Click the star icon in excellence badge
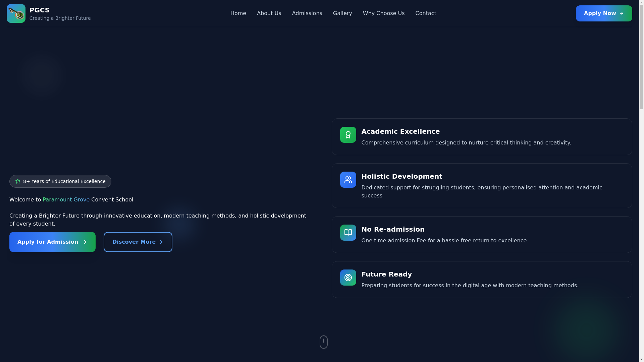 point(18,181)
